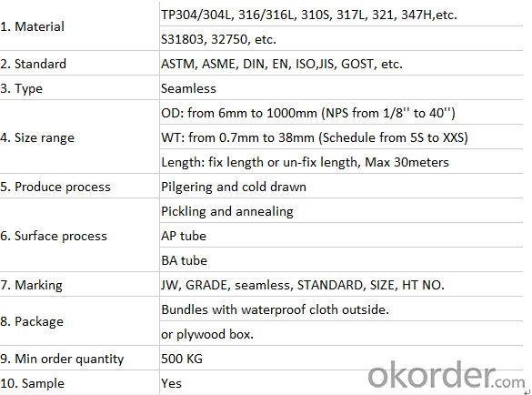Click the '1. Material' row label
The image size is (532, 395).
32,26
